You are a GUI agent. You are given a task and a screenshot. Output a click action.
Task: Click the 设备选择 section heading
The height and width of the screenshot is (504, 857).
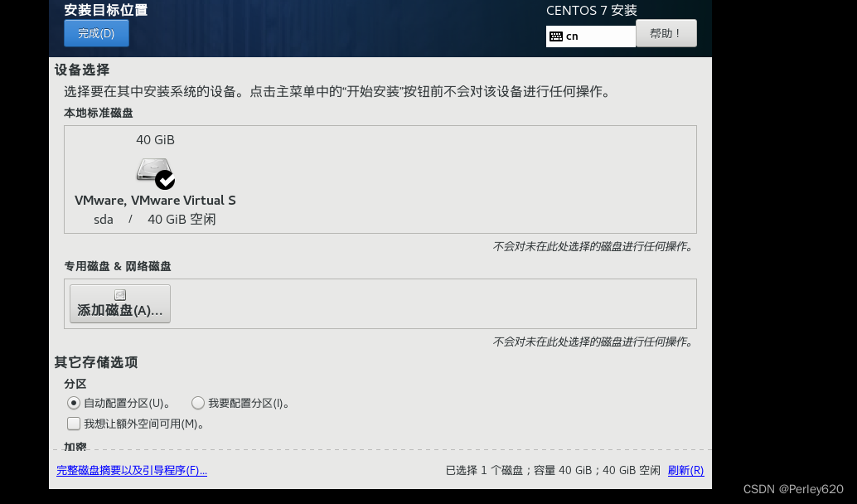[82, 70]
